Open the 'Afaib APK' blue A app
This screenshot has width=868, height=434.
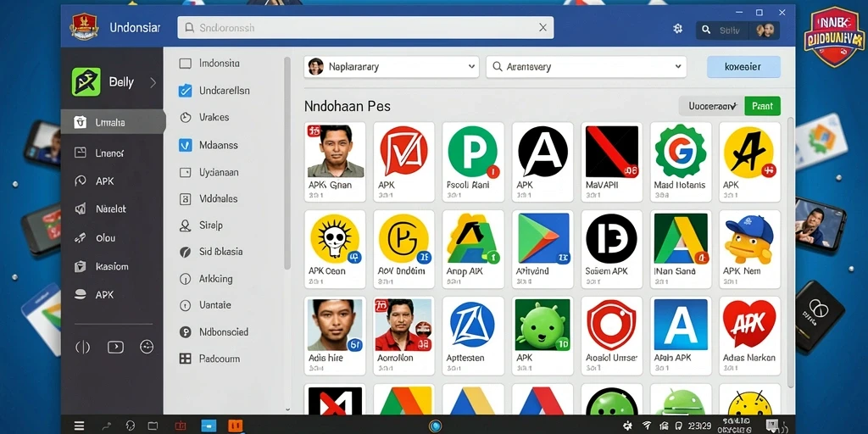pos(681,336)
